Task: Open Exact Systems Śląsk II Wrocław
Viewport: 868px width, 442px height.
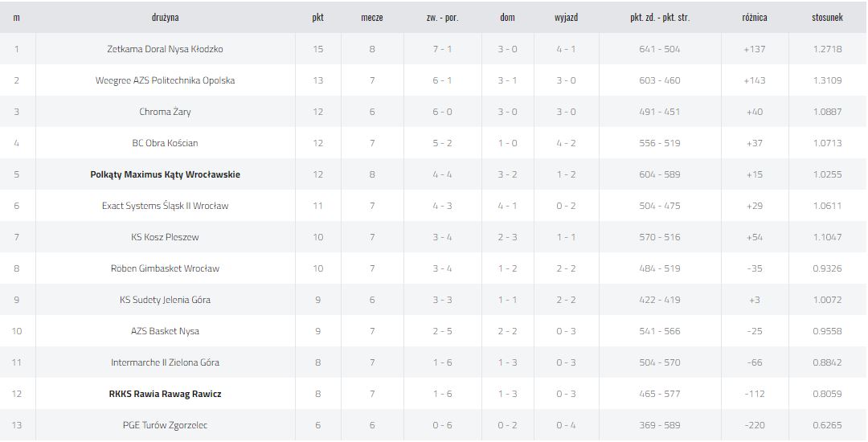Action: (x=165, y=206)
